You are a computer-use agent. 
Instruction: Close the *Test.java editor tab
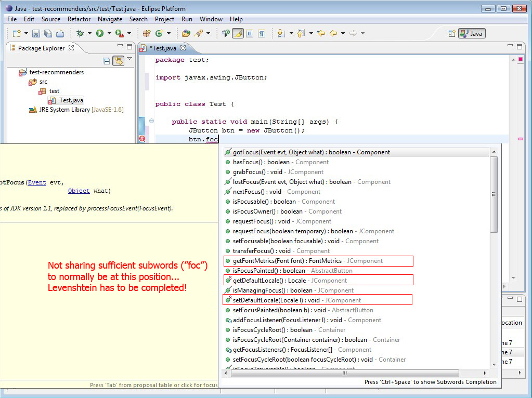point(183,48)
